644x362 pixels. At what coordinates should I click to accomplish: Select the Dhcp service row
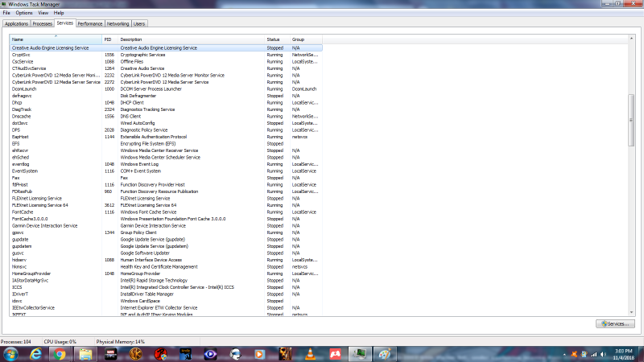[166, 103]
